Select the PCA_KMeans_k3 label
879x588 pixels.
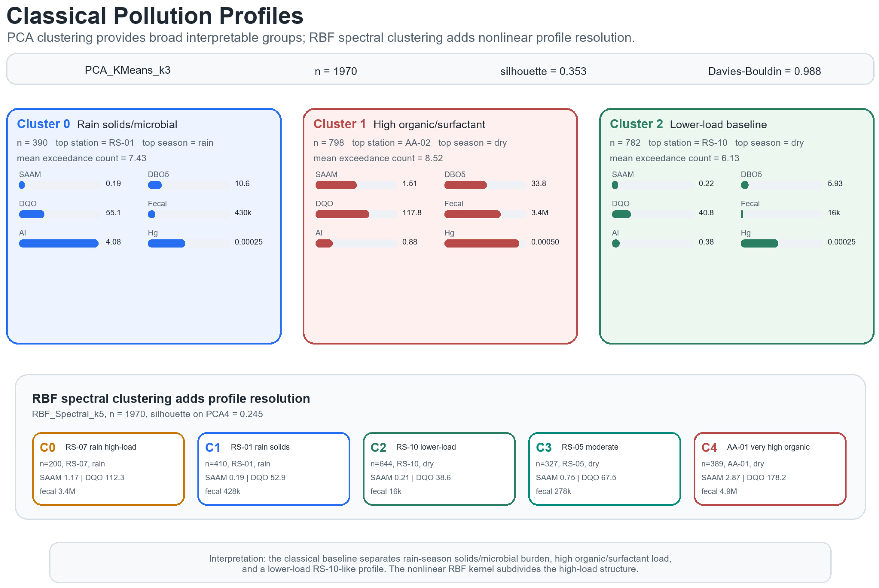coord(128,70)
